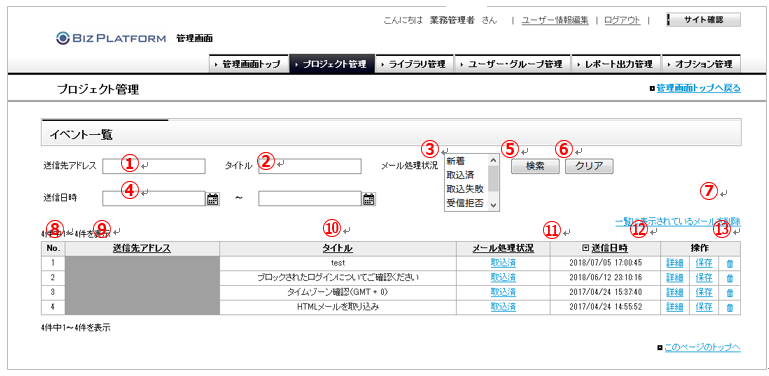Click 取込済 status in 'test' row
The image size is (769, 376).
(x=503, y=263)
